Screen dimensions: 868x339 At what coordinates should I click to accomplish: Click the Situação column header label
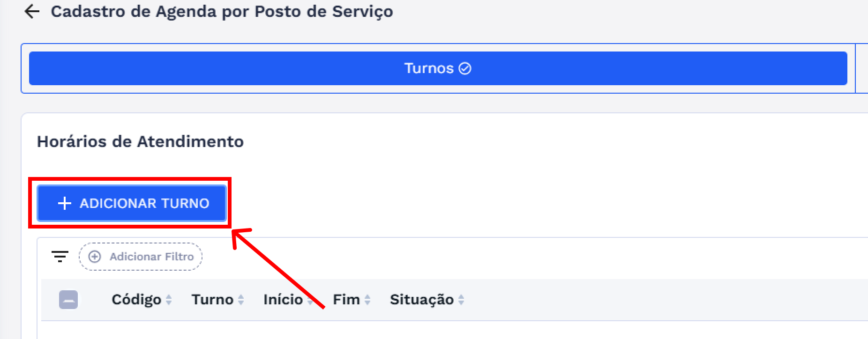(421, 300)
